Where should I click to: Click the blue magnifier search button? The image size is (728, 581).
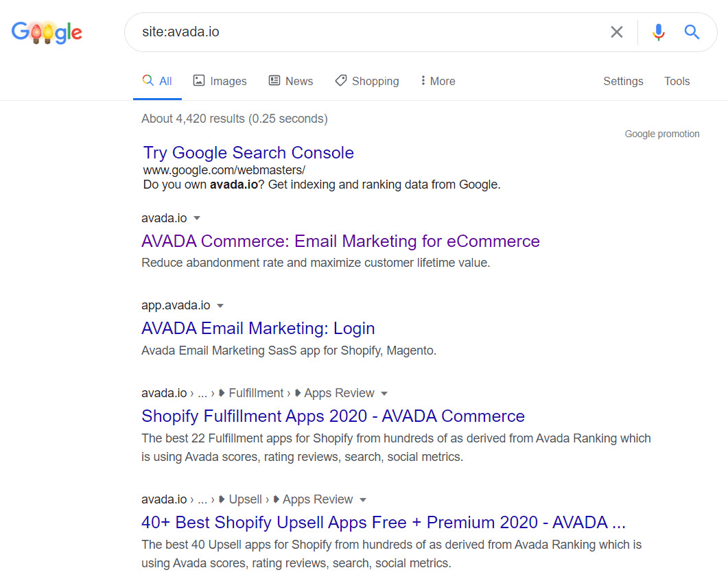pos(692,32)
